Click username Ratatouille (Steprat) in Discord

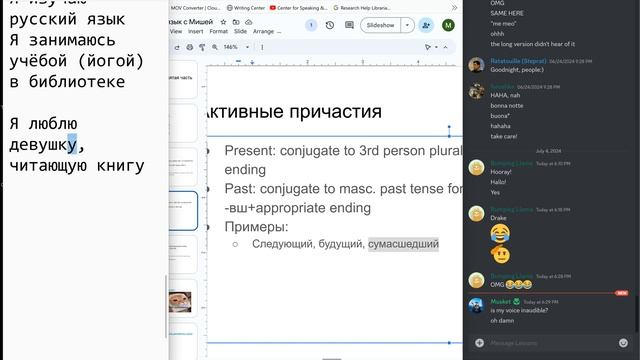(x=518, y=61)
